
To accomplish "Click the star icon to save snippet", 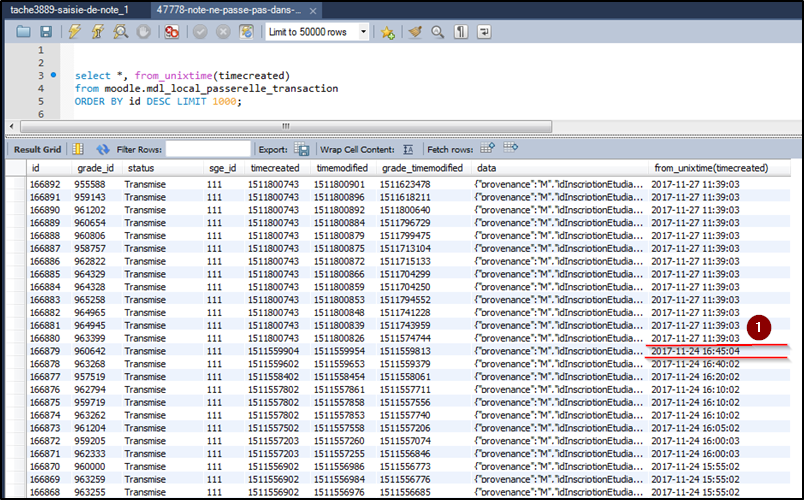I will pyautogui.click(x=387, y=32).
